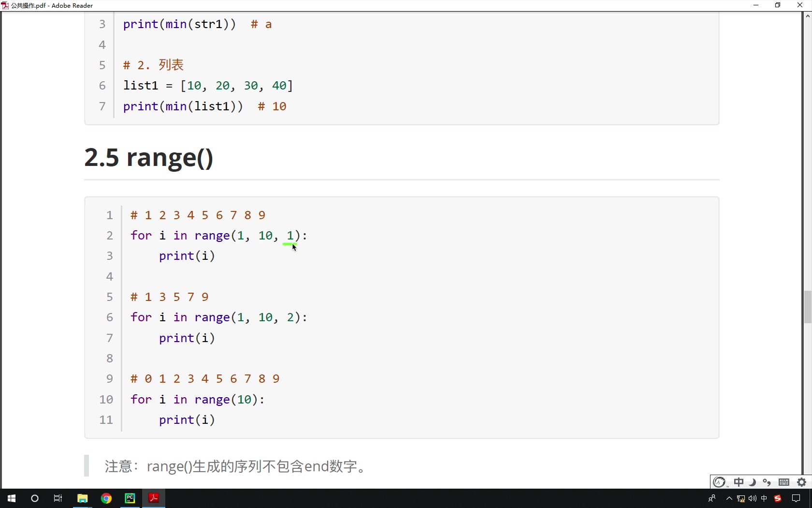812x508 pixels.
Task: Toggle the tray IME language indicator
Action: coord(764,498)
